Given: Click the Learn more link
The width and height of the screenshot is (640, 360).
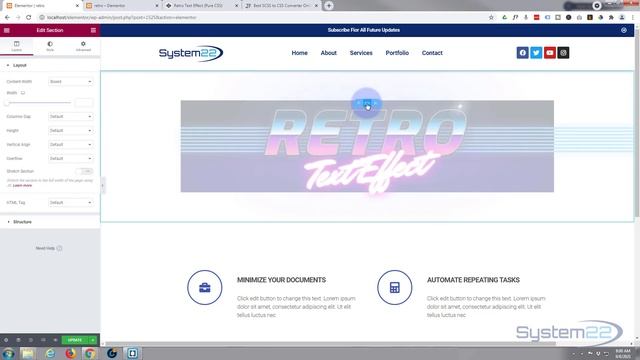Looking at the screenshot, I should point(22,185).
